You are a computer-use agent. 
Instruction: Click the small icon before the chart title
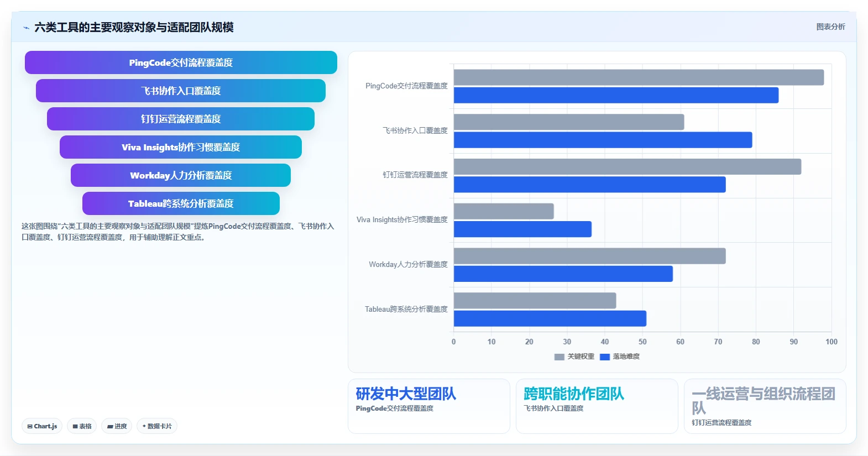click(x=26, y=28)
